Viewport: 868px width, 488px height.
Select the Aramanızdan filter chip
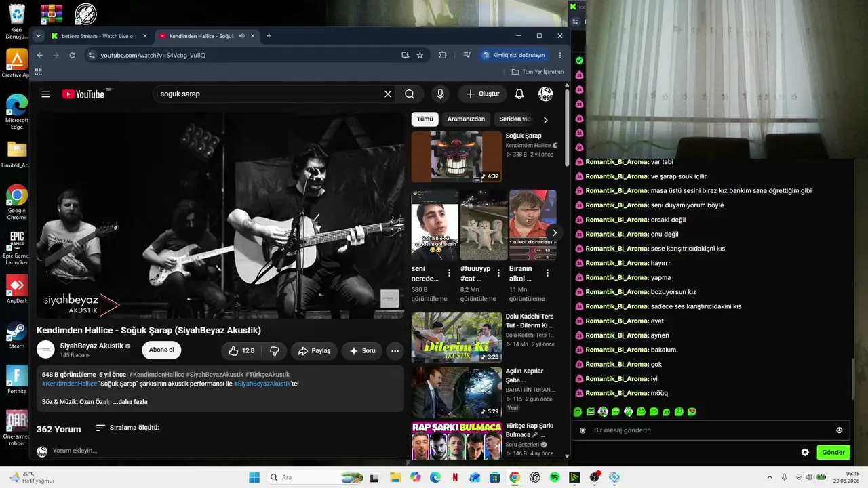pos(466,119)
